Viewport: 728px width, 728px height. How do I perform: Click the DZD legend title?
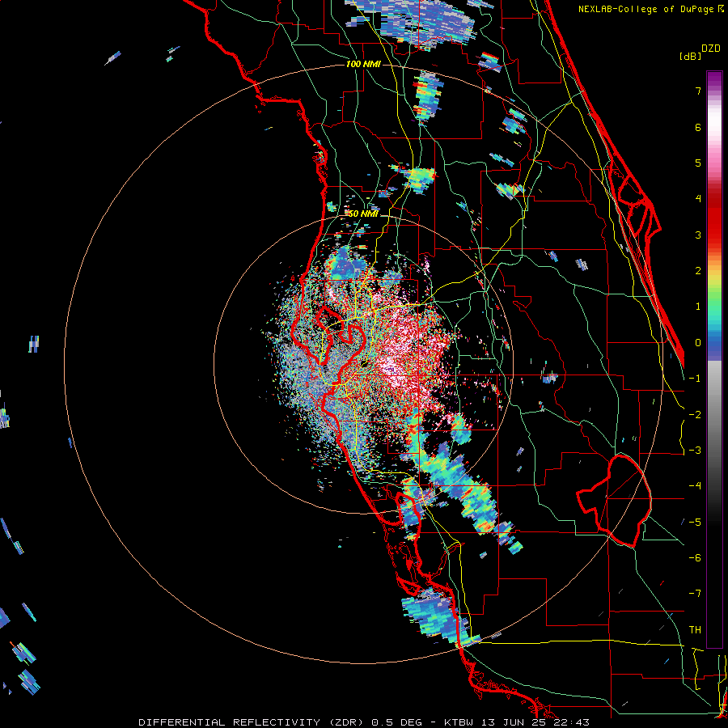pos(711,49)
